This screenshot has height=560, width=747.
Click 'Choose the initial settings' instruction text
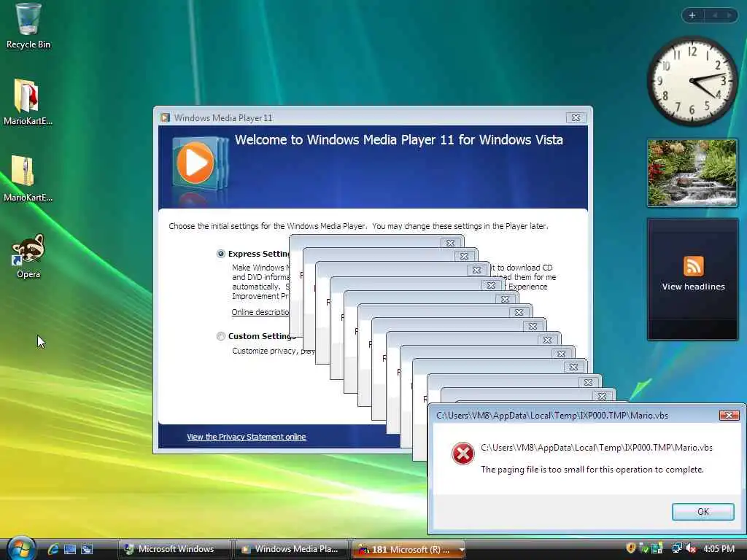[358, 226]
